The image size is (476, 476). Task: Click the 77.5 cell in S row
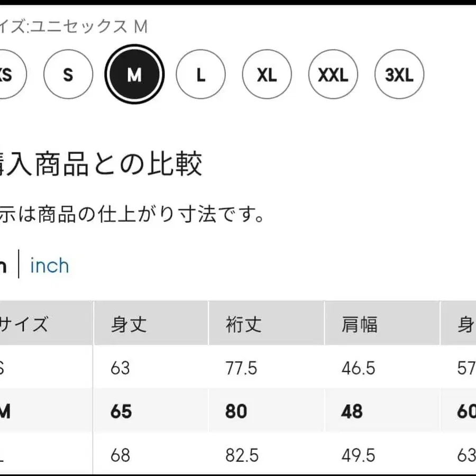[242, 368]
